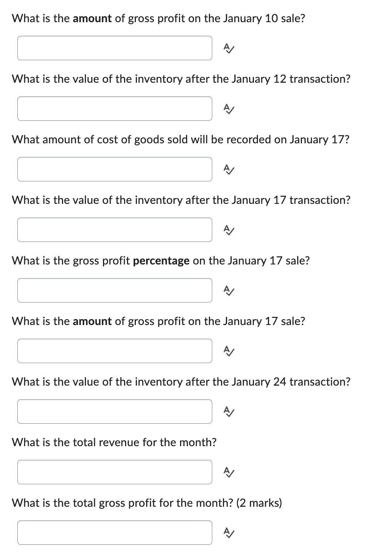The image size is (392, 557).
Task: Click the check answer icon for January 12 inventory value
Action: (x=228, y=109)
